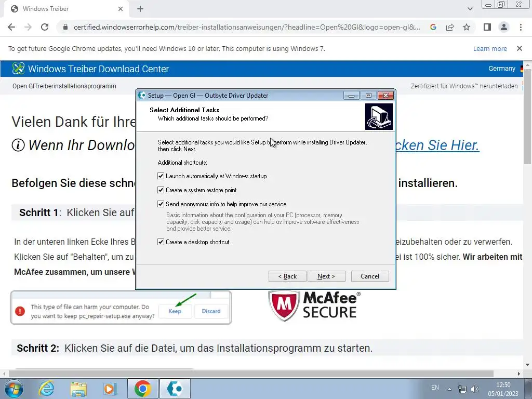532x399 pixels.
Task: Open the Windows Start menu
Action: click(x=14, y=389)
